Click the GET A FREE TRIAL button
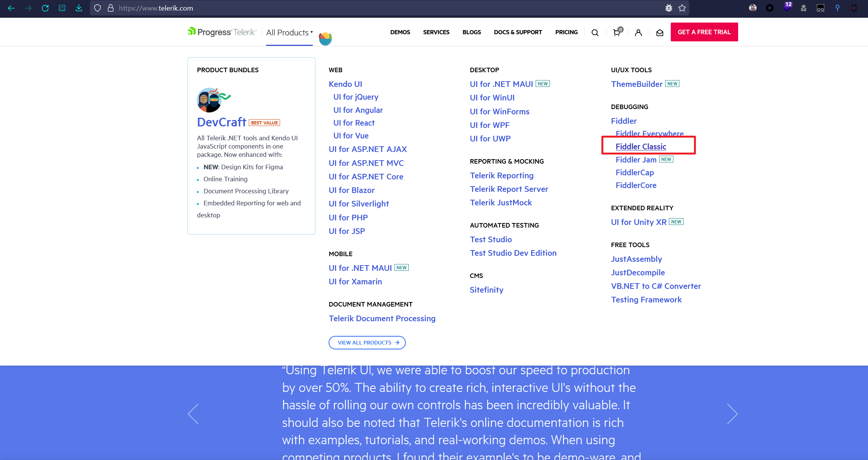This screenshot has width=868, height=460. coord(704,32)
